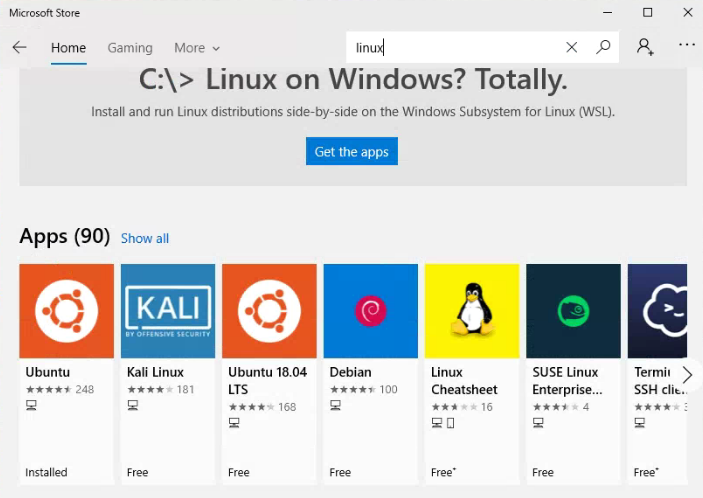Open the Debian swirl logo tile

coord(370,311)
